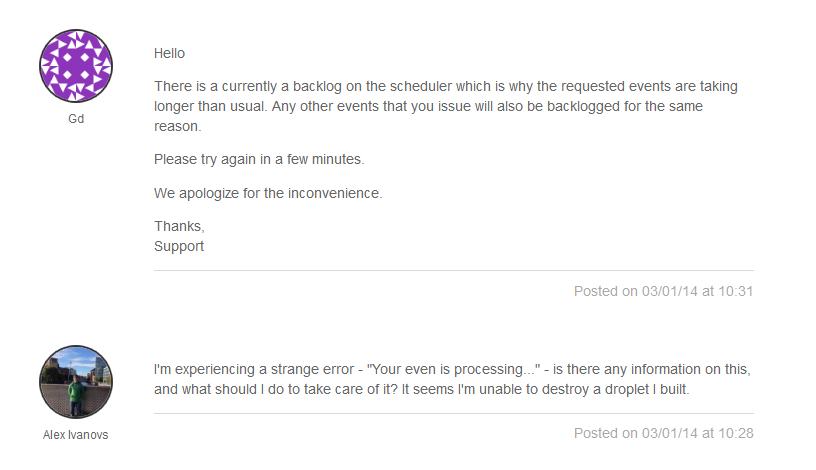816x470 pixels.
Task: Click Gd's purple patterned avatar
Action: point(76,66)
